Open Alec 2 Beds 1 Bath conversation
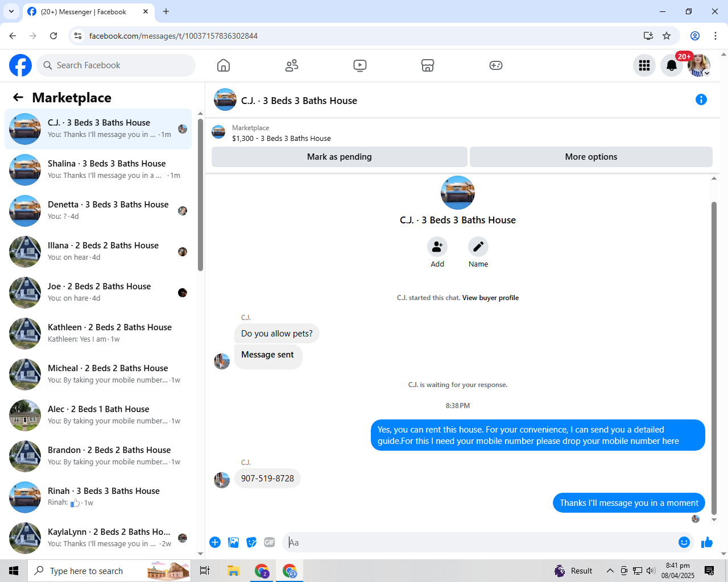This screenshot has height=582, width=728. tap(98, 415)
